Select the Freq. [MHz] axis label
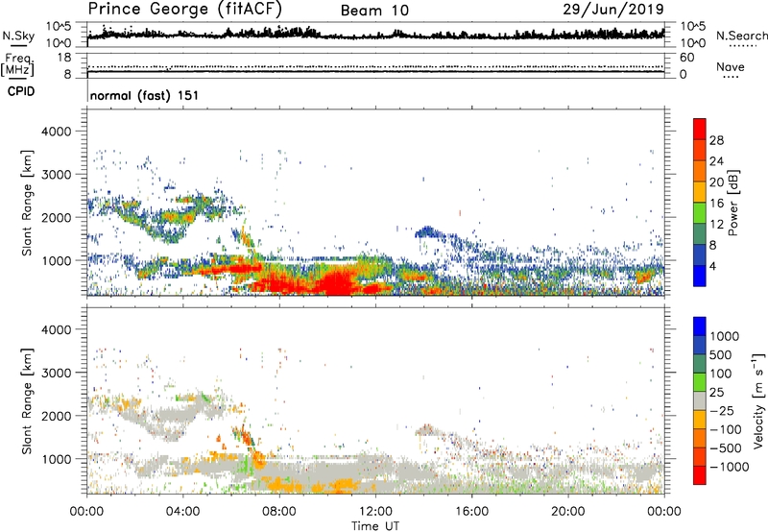 point(17,64)
